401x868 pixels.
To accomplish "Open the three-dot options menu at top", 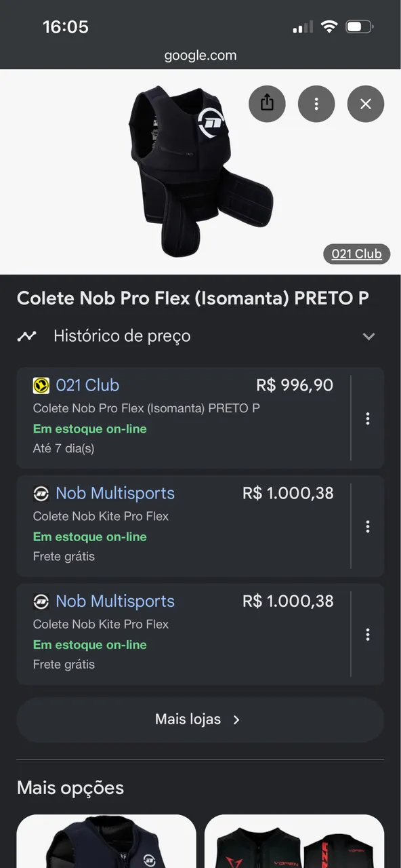I will pos(316,104).
